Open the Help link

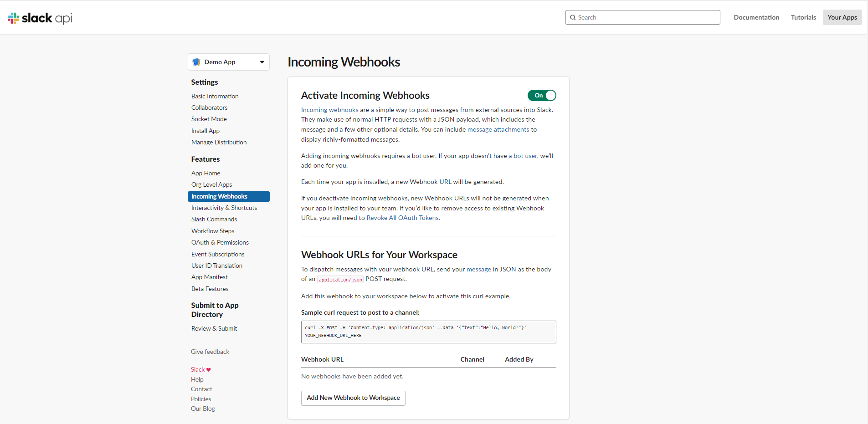pos(197,379)
